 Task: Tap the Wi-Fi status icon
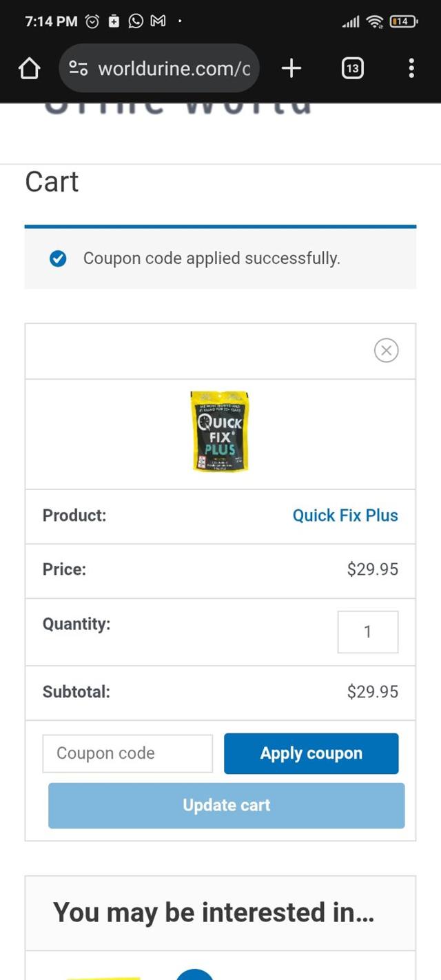374,21
